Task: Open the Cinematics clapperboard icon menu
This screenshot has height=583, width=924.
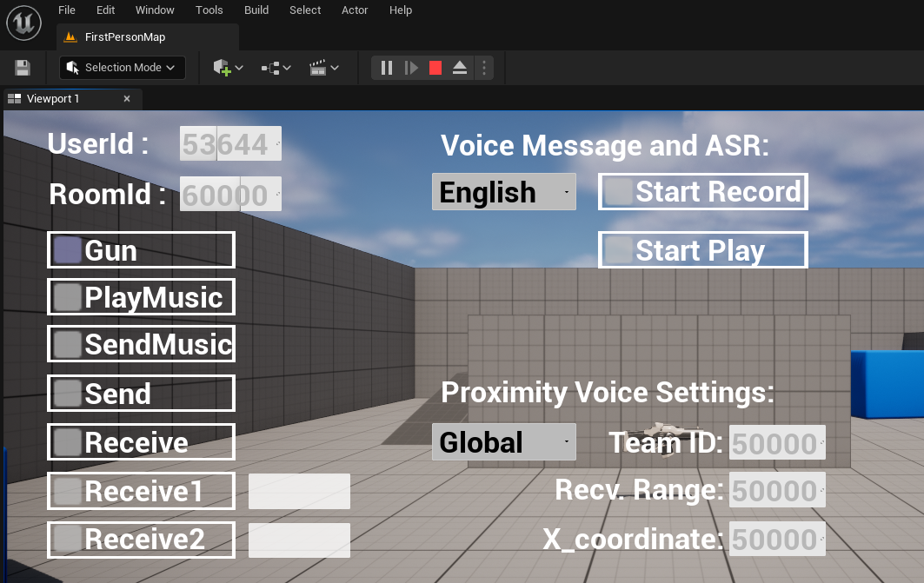Action: pos(323,68)
